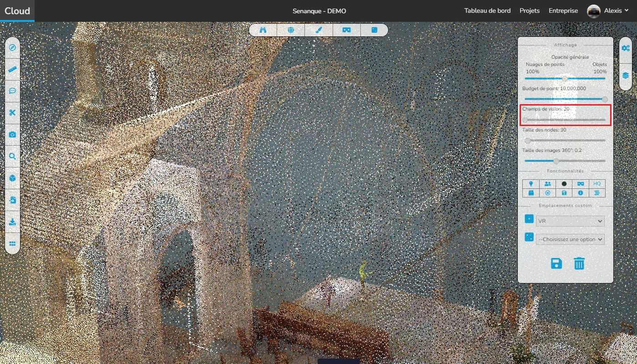This screenshot has height=364, width=637.
Task: Click the VR headset icon in top toolbar
Action: (x=347, y=30)
